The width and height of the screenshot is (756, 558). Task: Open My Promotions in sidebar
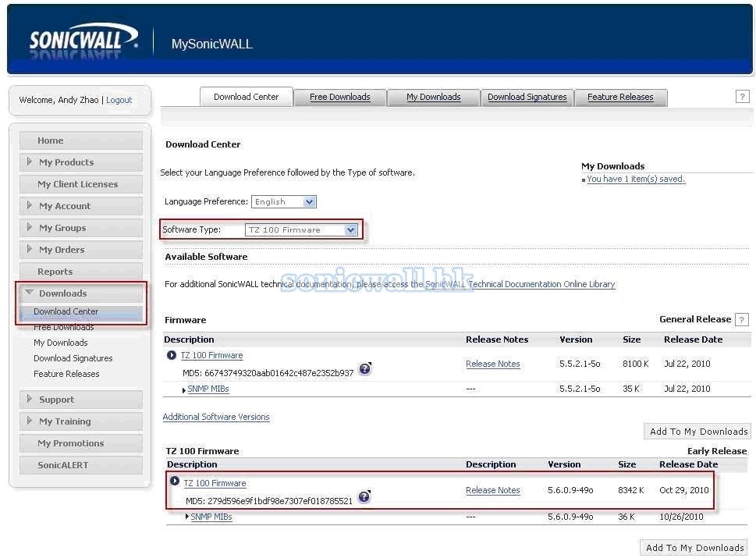pyautogui.click(x=81, y=443)
